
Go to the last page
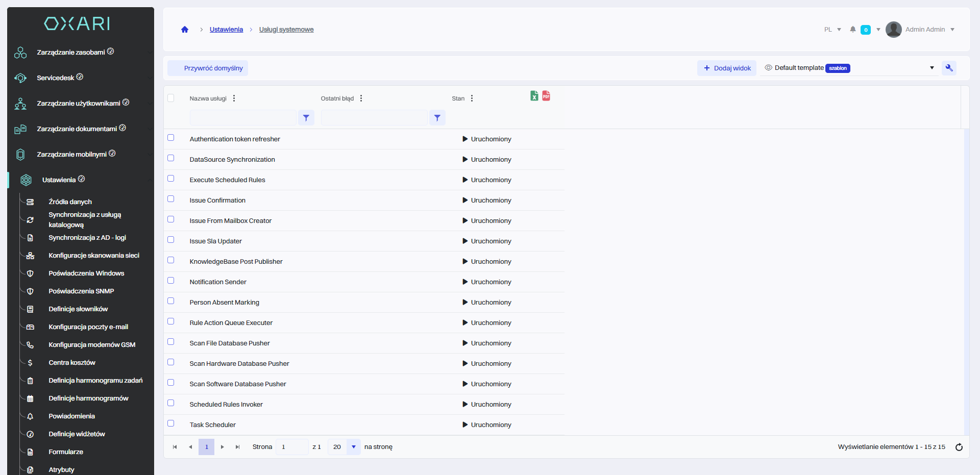tap(237, 447)
